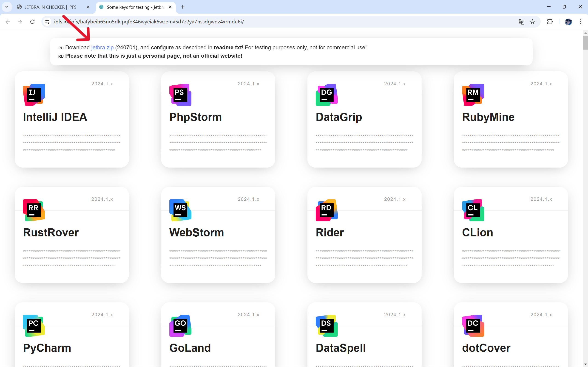
Task: Click the PhpStorm masked license key
Action: (218, 143)
